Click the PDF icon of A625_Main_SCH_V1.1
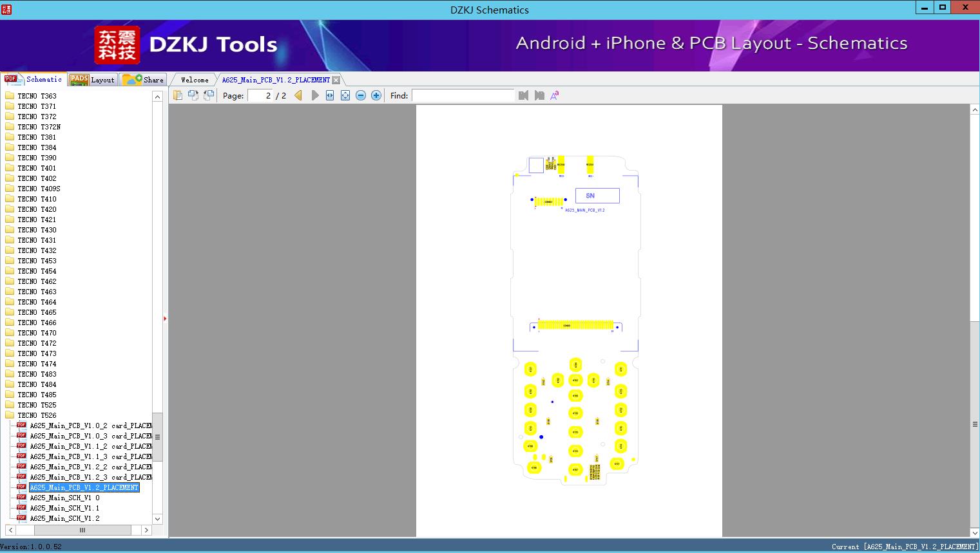980x553 pixels. (x=21, y=507)
